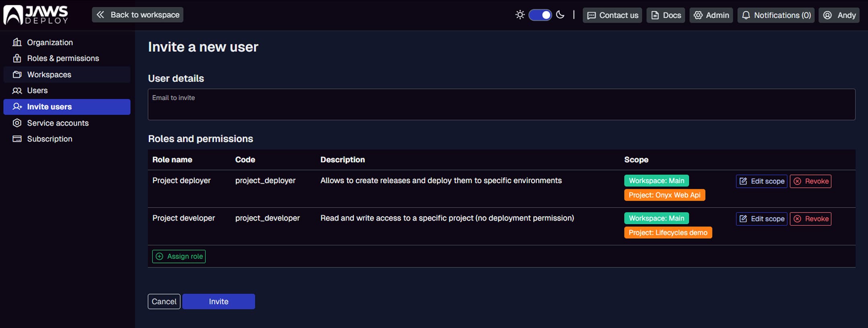Viewport: 868px width, 328px height.
Task: Open the Docs page
Action: tap(666, 15)
